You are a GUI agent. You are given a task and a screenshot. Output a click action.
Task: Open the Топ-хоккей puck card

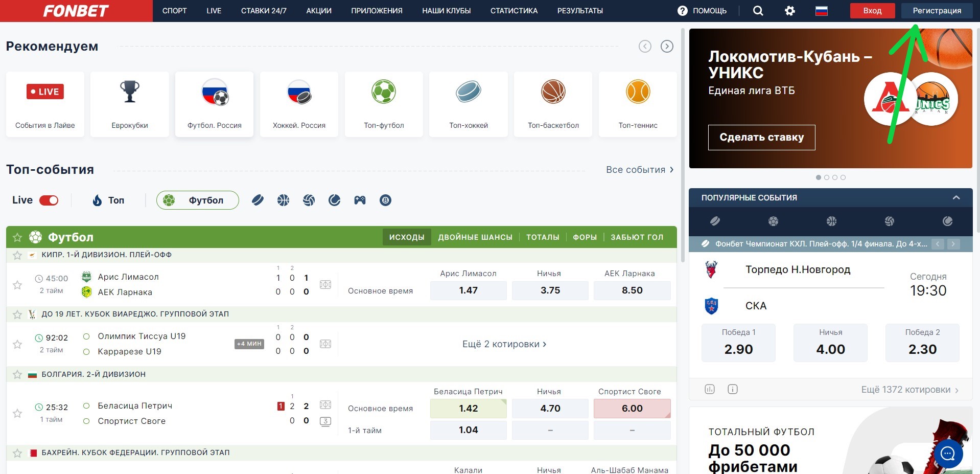469,104
